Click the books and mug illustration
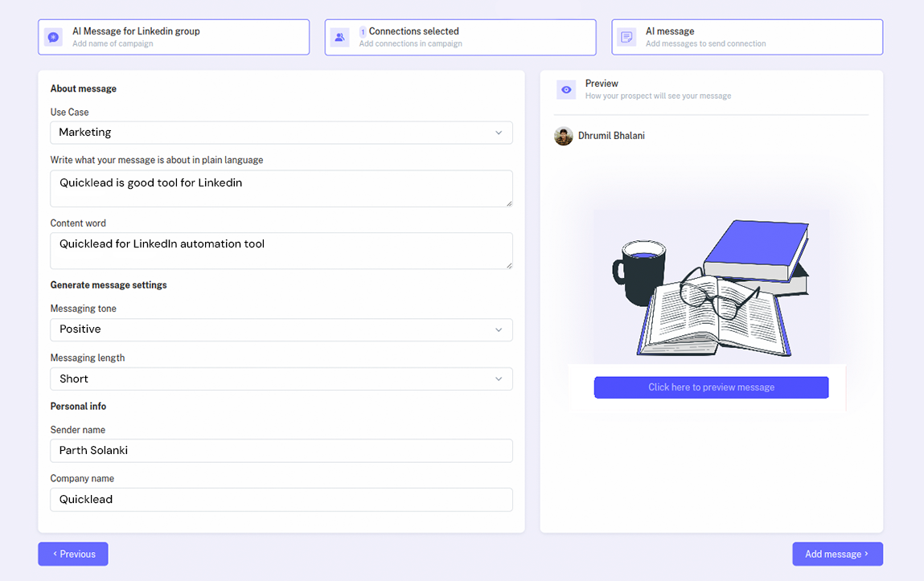924x581 pixels. click(x=711, y=286)
